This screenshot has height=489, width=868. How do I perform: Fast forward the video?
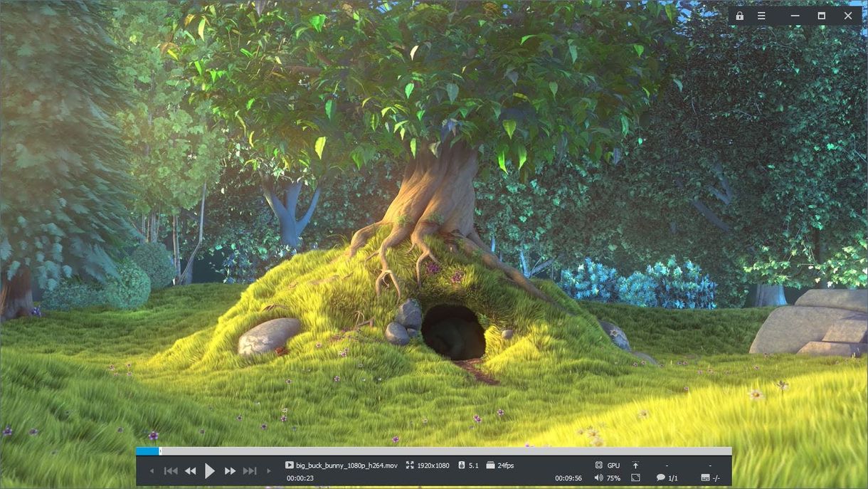230,470
